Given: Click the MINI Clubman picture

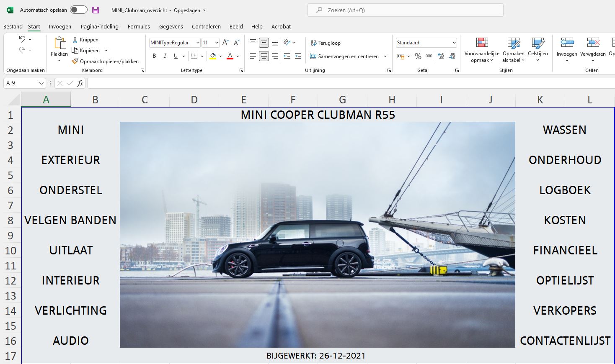Looking at the screenshot, I should [x=317, y=234].
